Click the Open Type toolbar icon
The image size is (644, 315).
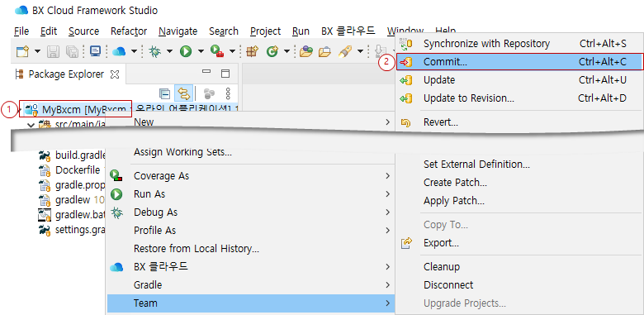[x=306, y=51]
